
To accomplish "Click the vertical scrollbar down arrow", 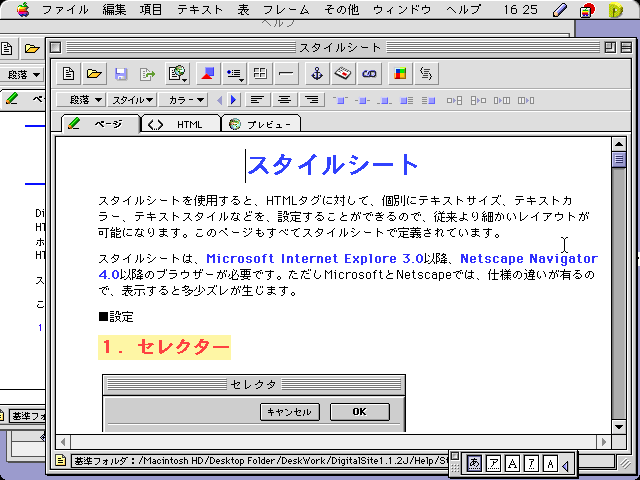I will [x=619, y=427].
